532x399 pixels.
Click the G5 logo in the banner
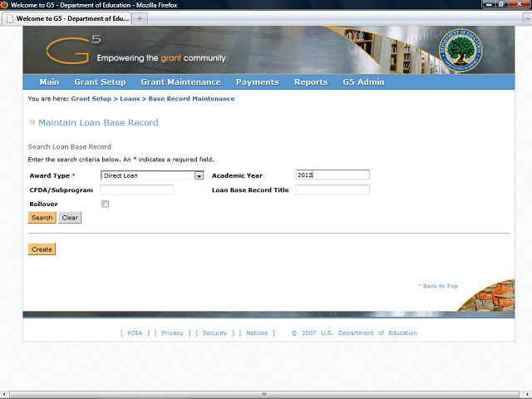point(73,50)
